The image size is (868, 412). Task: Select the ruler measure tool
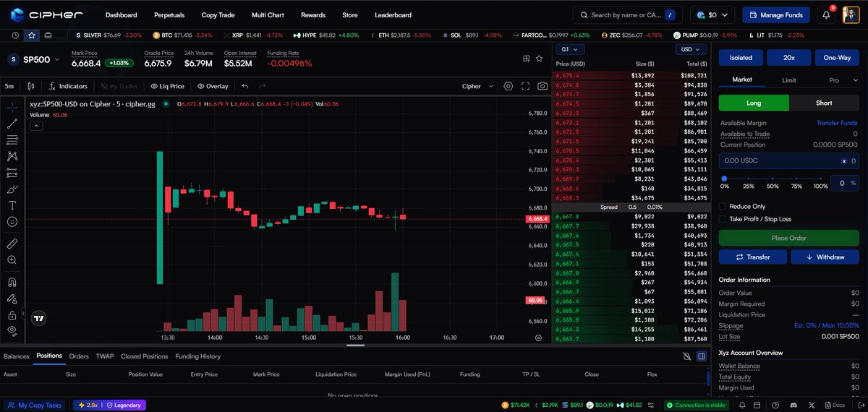[12, 244]
